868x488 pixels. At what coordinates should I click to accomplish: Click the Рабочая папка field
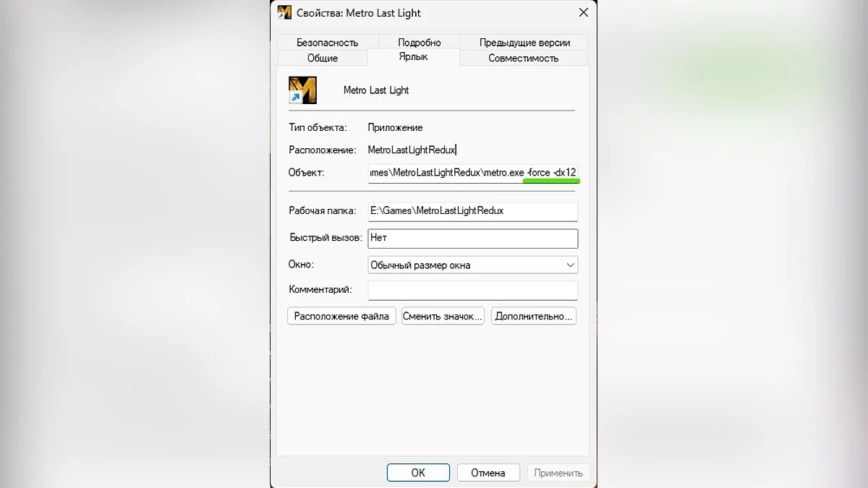coord(473,210)
